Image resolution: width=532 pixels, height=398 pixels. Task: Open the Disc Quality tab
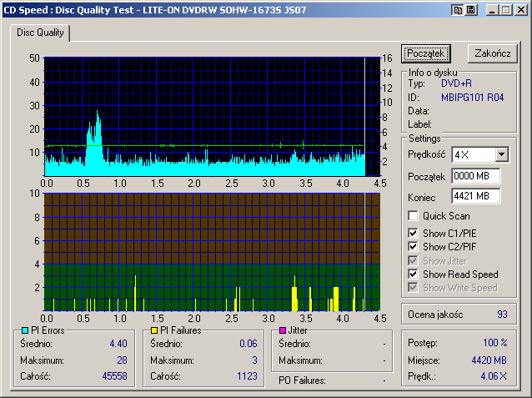[40, 33]
